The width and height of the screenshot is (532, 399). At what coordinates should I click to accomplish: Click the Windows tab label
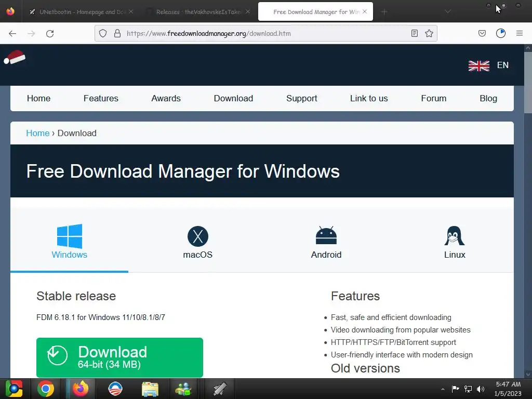pos(69,255)
